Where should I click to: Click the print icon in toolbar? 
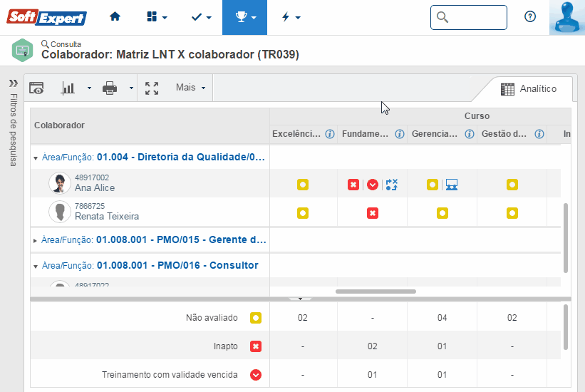click(x=110, y=88)
